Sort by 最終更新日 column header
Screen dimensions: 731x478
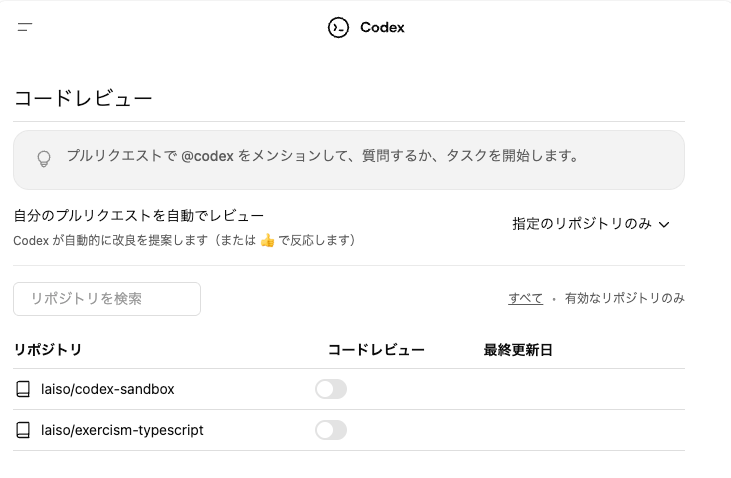click(x=518, y=350)
